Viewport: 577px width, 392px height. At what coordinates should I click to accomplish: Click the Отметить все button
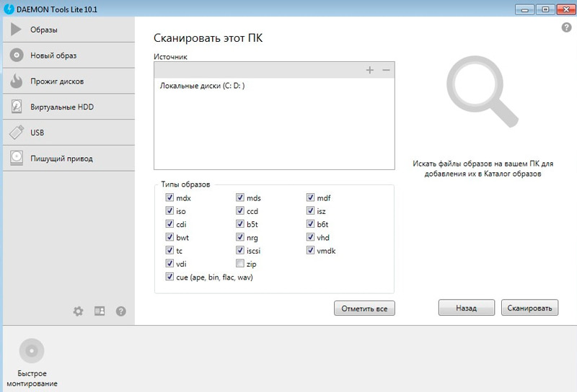364,308
